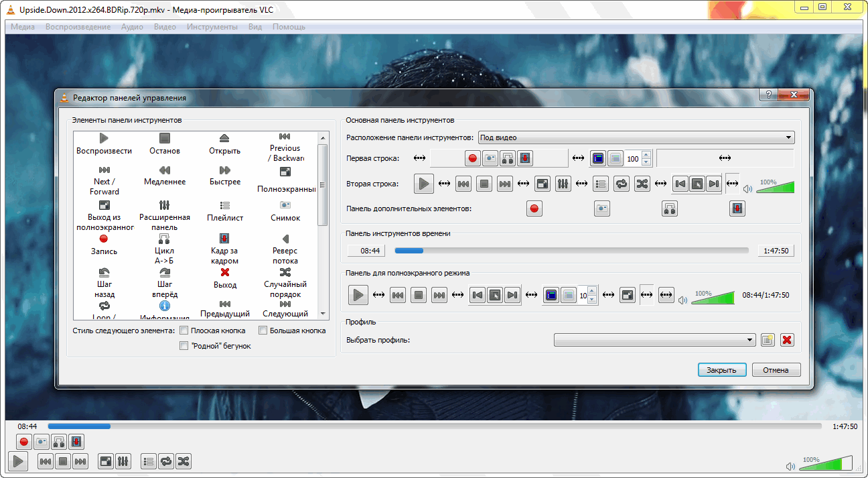Screen dimensions: 868x478
Task: Select the Плейлист icon in elements list
Action: [x=225, y=205]
